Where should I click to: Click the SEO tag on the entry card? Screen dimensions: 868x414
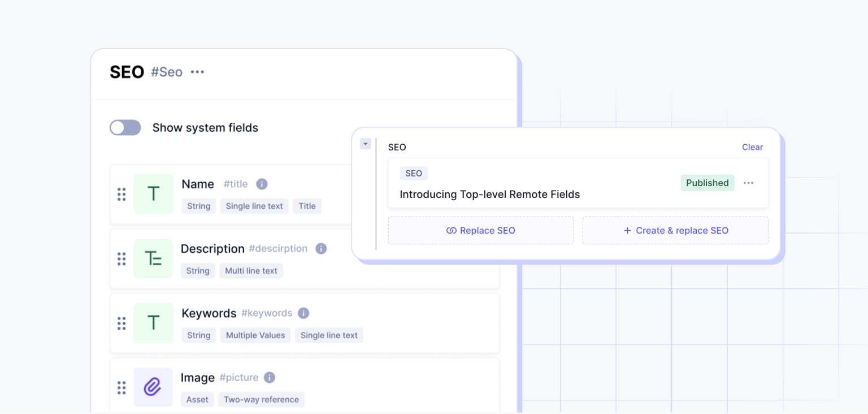click(414, 173)
